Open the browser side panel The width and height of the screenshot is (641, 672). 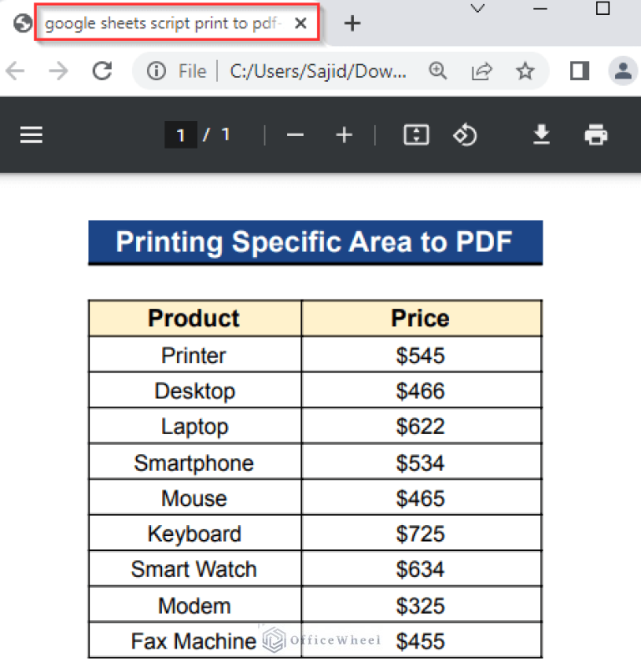pyautogui.click(x=578, y=71)
